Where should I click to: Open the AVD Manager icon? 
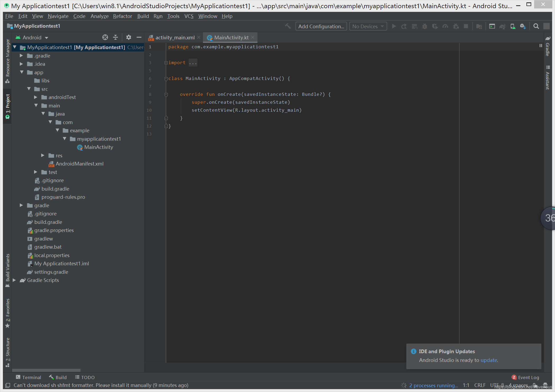click(513, 26)
